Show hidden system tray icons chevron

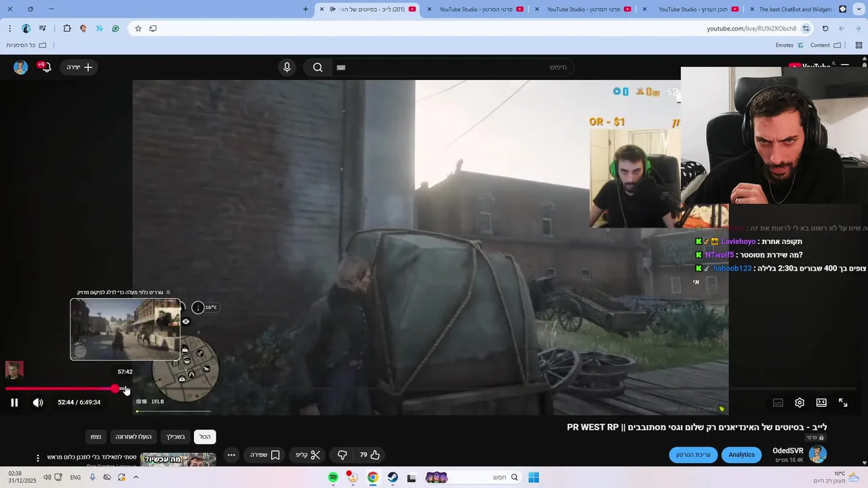pos(136,477)
